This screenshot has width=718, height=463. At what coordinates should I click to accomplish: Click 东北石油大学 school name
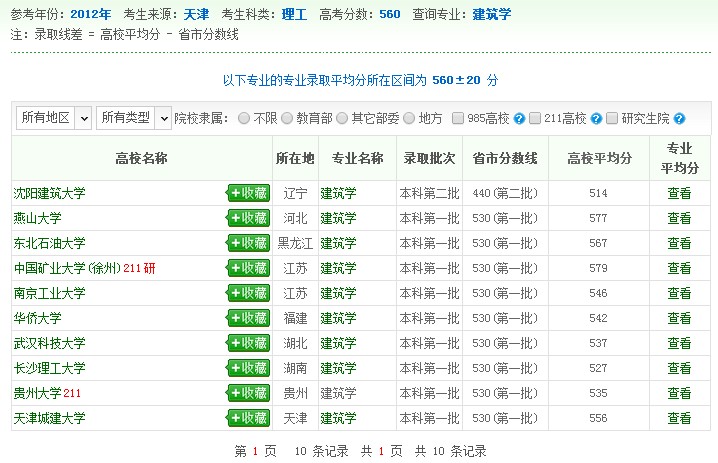[49, 243]
